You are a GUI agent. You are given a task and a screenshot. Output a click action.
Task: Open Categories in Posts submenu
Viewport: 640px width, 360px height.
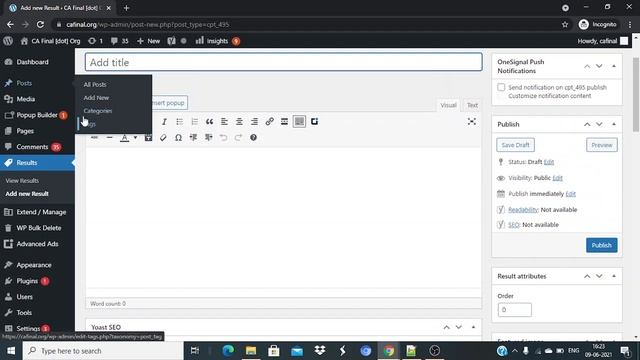[98, 111]
